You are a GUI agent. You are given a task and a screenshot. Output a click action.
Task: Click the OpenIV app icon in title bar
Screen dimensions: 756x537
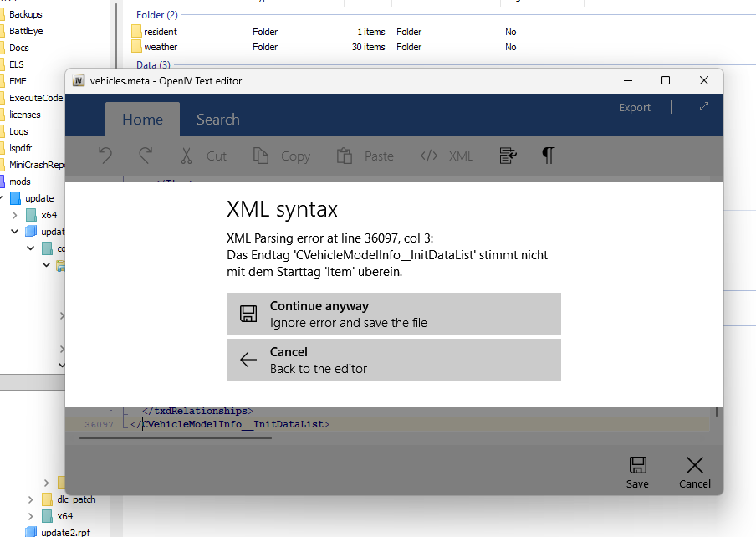click(x=79, y=80)
